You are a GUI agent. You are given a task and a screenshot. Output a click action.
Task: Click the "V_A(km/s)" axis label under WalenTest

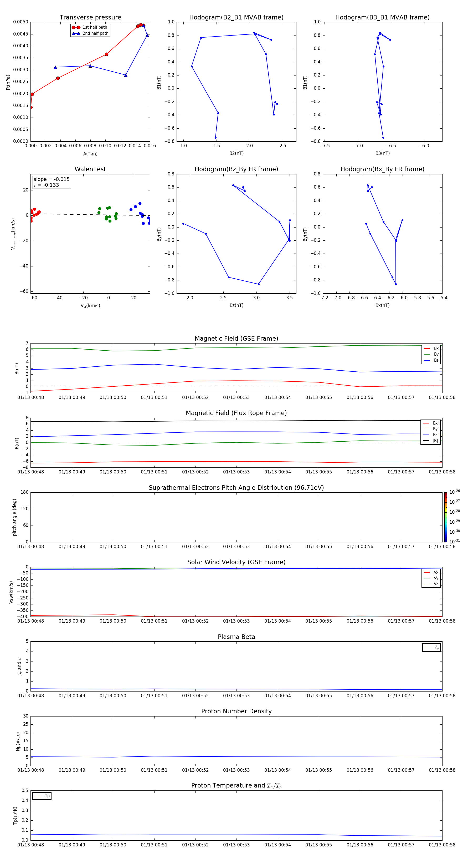click(x=90, y=306)
